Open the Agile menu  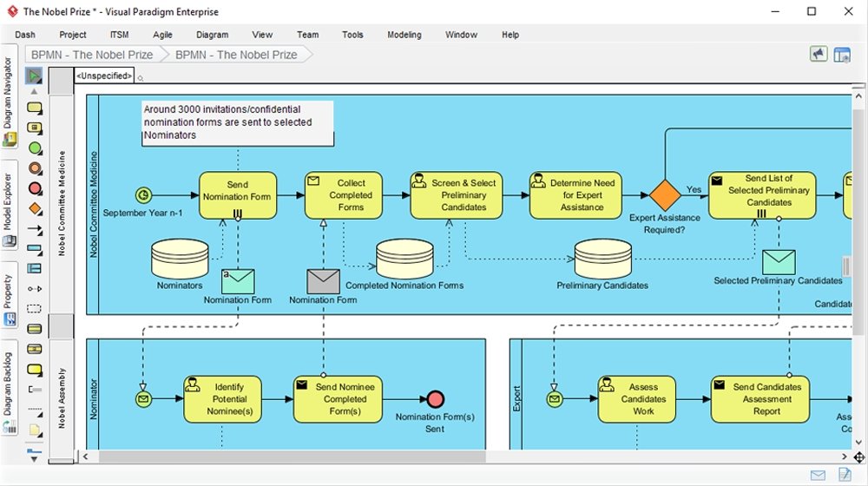162,35
